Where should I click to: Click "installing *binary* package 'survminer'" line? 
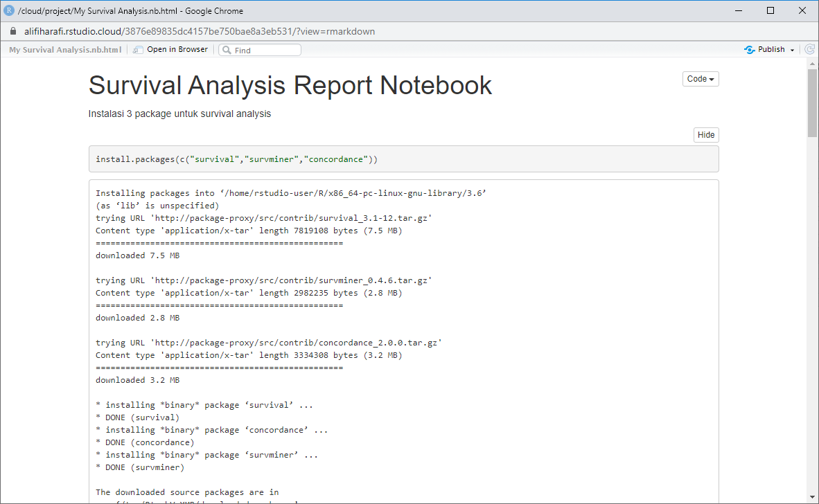pos(207,455)
